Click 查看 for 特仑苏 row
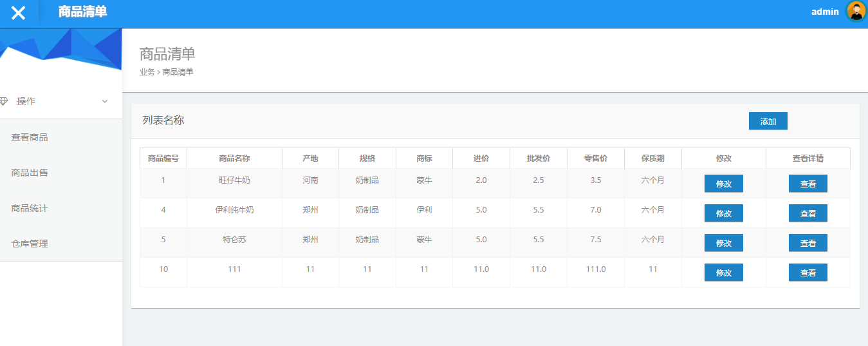 (808, 243)
